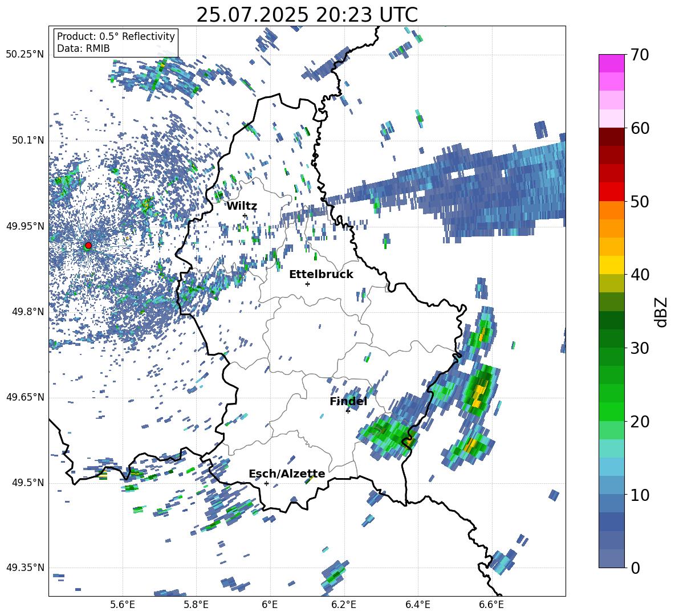This screenshot has width=675, height=616.
Task: Click the 50 value on the colorbar
Action: click(x=639, y=201)
